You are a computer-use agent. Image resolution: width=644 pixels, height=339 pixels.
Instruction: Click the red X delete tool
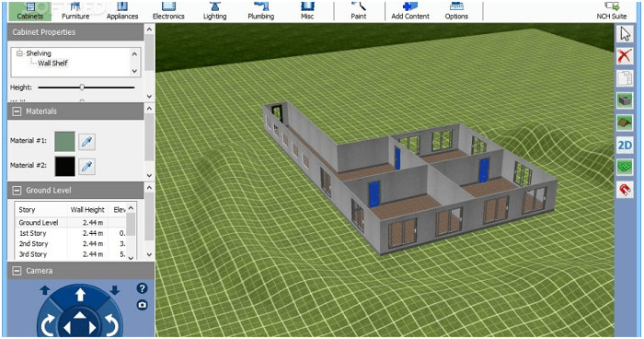point(625,56)
